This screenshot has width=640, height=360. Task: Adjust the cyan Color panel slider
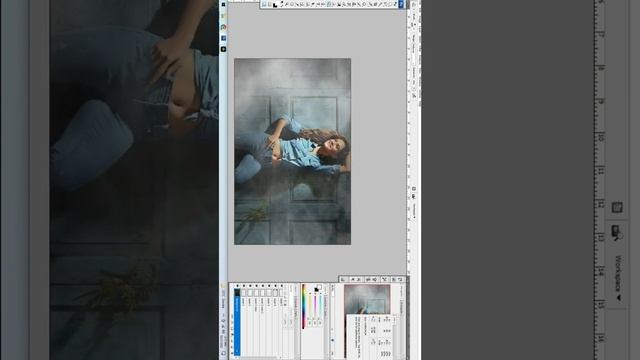point(320,306)
